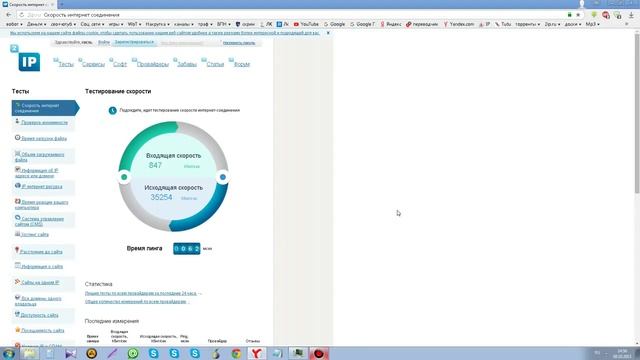This screenshot has height=360, width=640.
Task: Open the переводчик bookmark
Action: (x=422, y=24)
